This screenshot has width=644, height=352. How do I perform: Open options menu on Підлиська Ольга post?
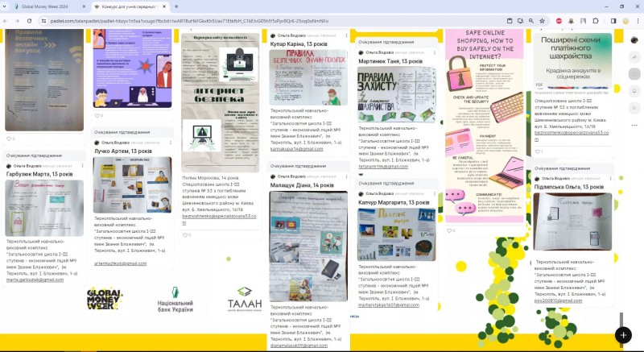point(609,178)
